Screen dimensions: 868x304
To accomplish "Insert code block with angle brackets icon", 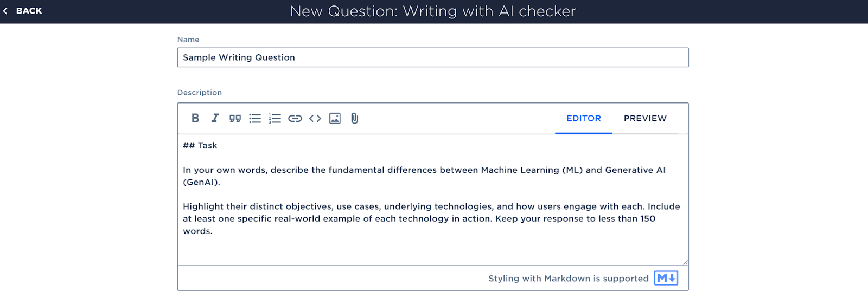I will (x=315, y=118).
